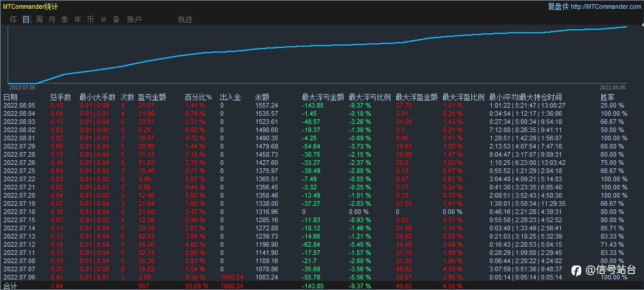Select the 2022.08.03 date row

tap(322, 122)
